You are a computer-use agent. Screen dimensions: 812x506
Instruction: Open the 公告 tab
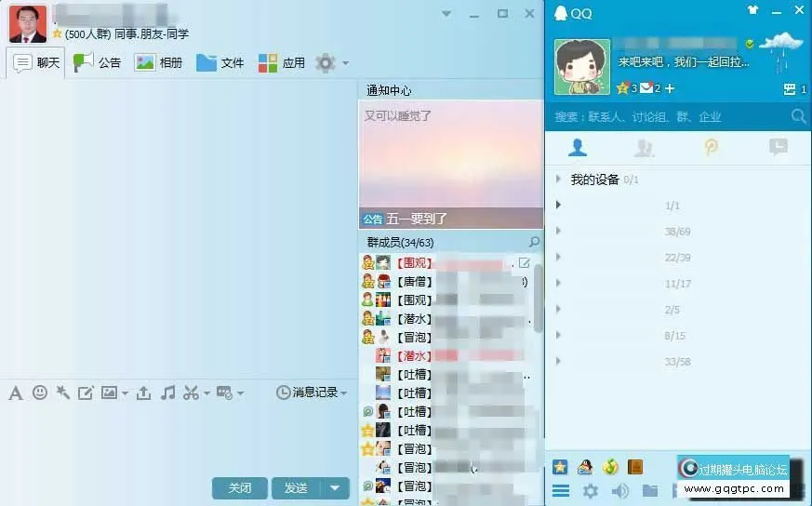click(x=97, y=62)
